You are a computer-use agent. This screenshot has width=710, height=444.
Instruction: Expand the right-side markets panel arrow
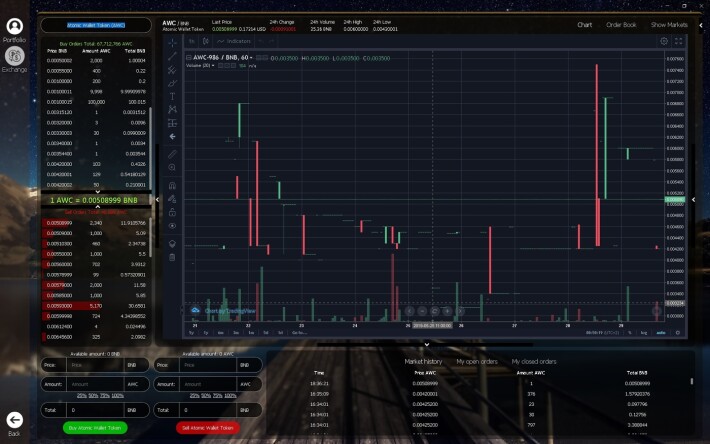pyautogui.click(x=693, y=199)
